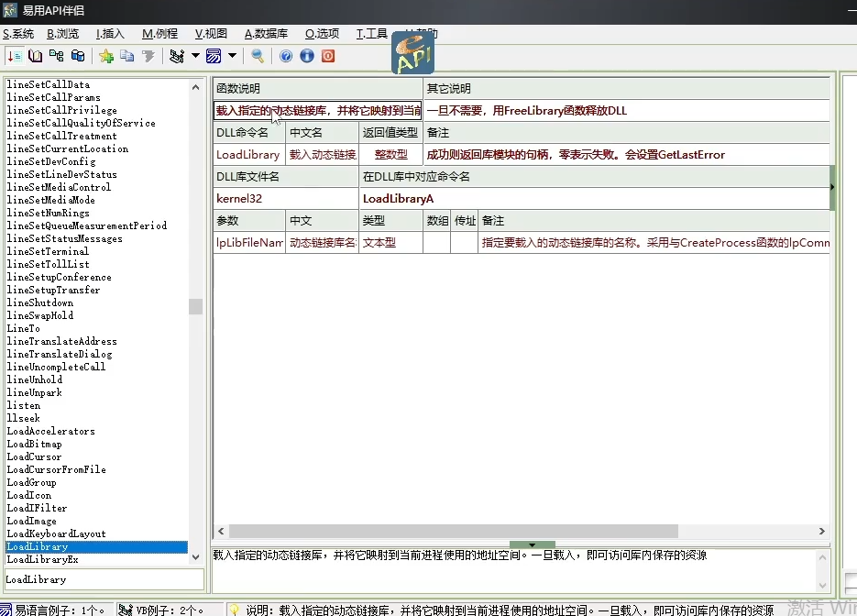Open the A.数据库 menu
Viewport: 857px width, 616px height.
[266, 34]
